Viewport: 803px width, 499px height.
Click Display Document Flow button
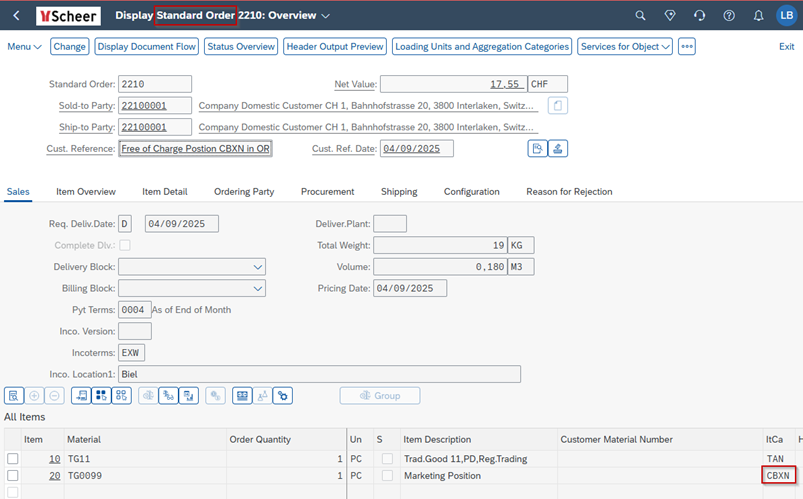146,47
